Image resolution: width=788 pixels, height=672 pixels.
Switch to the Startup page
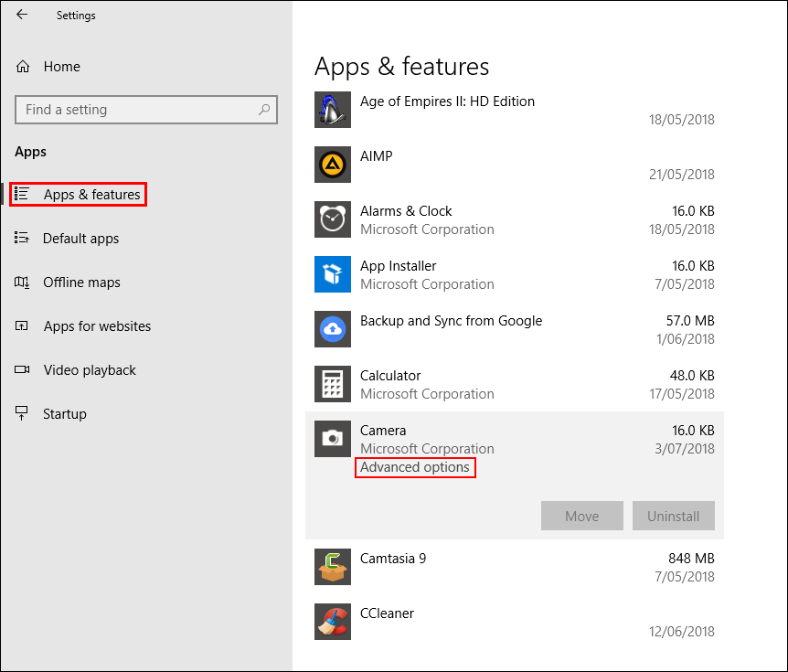pyautogui.click(x=64, y=413)
